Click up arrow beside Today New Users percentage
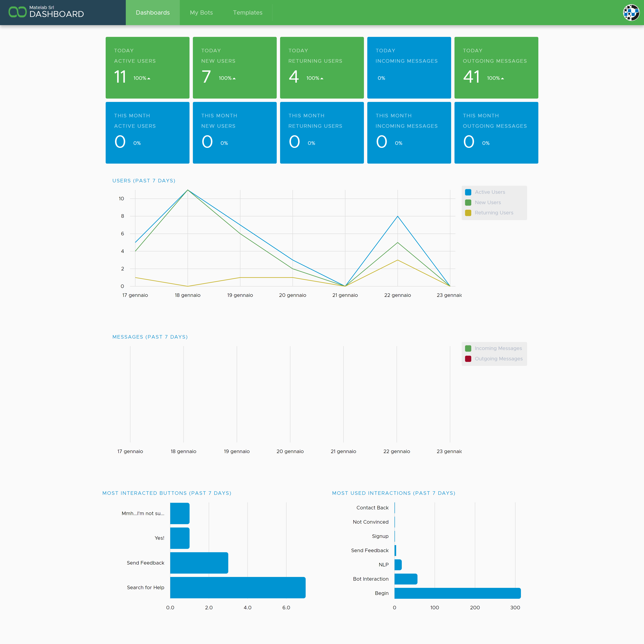 234,79
